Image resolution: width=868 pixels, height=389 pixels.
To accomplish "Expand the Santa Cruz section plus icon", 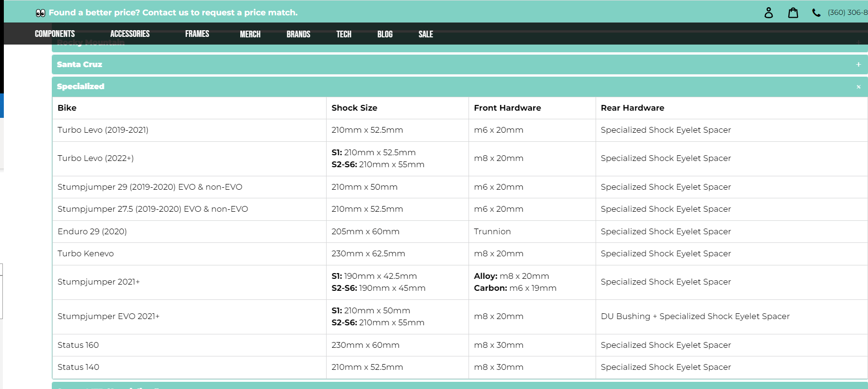I will coord(858,65).
